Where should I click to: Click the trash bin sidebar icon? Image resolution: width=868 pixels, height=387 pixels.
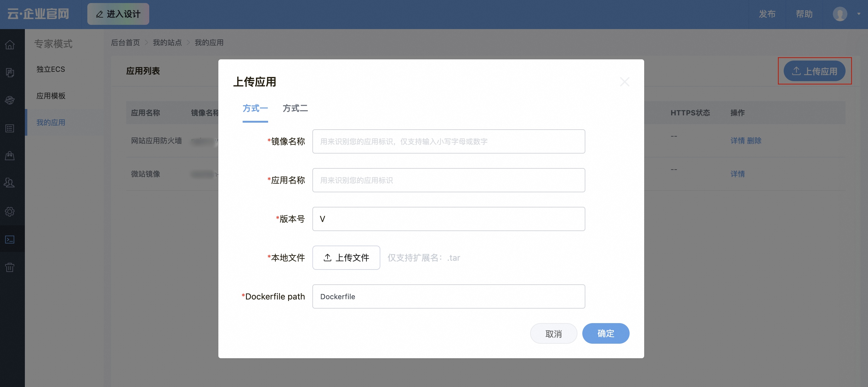[10, 267]
